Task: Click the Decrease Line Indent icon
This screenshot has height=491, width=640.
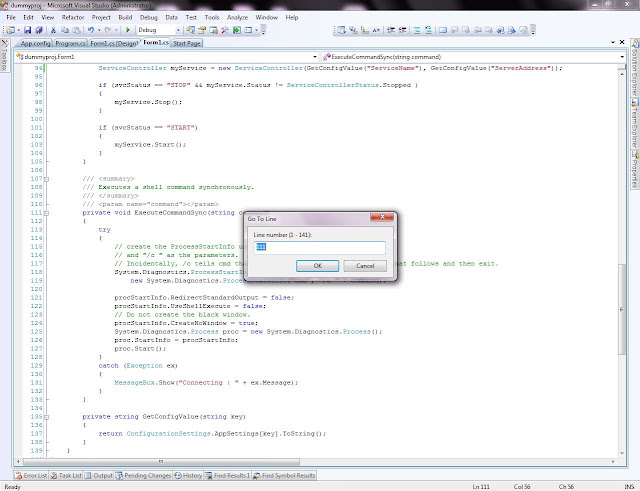Action: click(391, 30)
